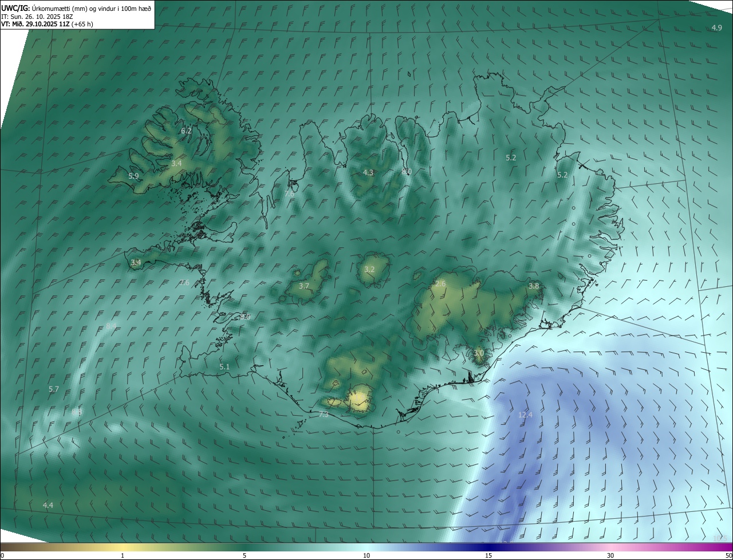Click the 12.4 value label
The height and width of the screenshot is (560, 733).
tap(525, 415)
